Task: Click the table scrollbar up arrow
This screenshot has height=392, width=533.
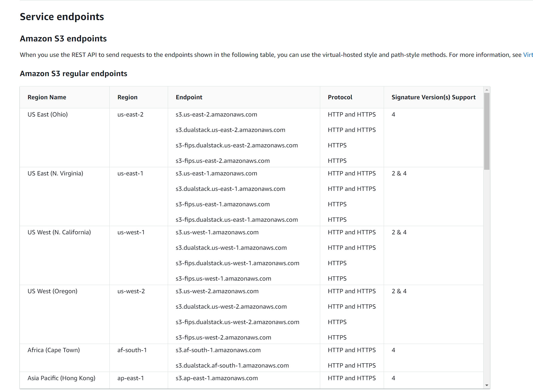Action: pos(487,90)
